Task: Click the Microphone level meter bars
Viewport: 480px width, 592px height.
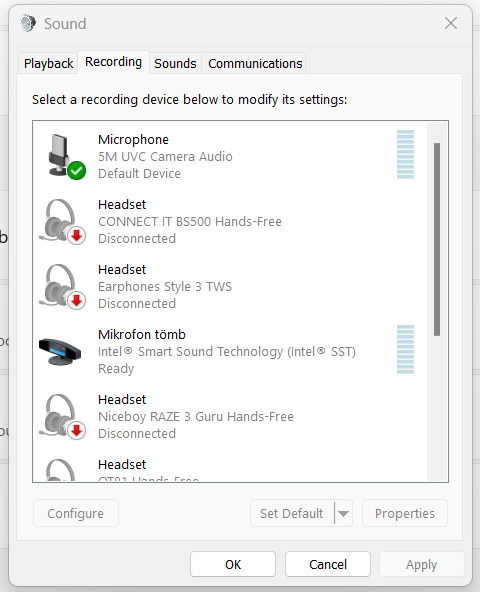Action: tap(405, 154)
